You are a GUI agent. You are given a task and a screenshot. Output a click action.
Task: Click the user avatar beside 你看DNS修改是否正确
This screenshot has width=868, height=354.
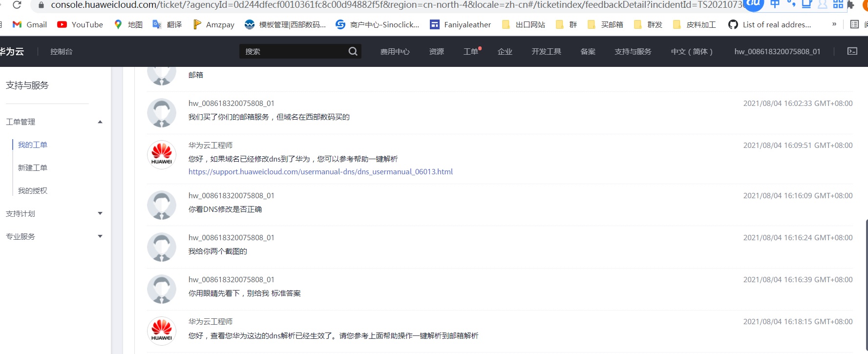pyautogui.click(x=162, y=205)
